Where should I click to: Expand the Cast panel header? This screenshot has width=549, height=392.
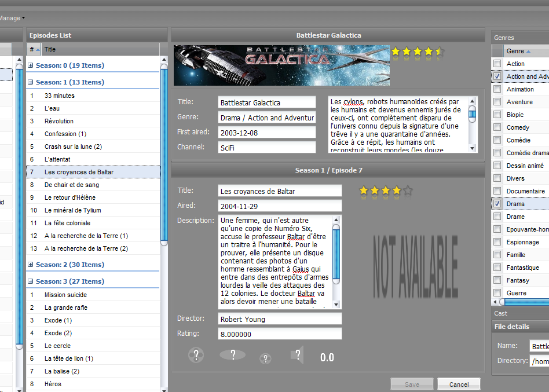point(520,313)
